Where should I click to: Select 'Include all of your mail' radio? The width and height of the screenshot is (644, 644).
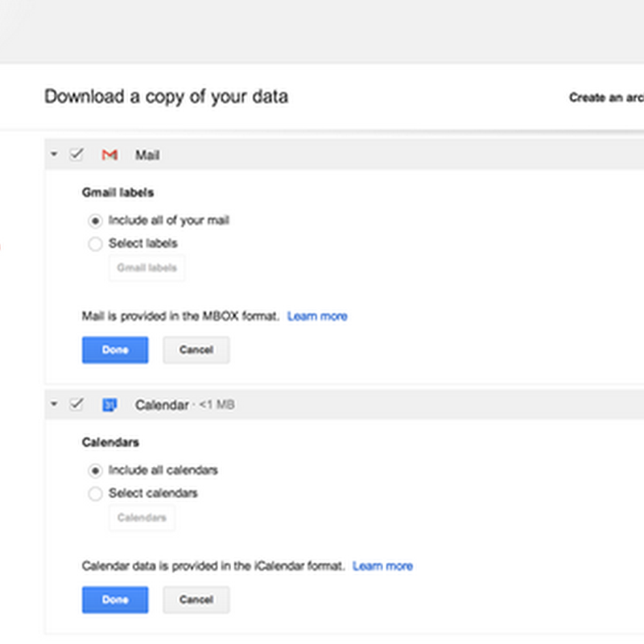tap(96, 220)
